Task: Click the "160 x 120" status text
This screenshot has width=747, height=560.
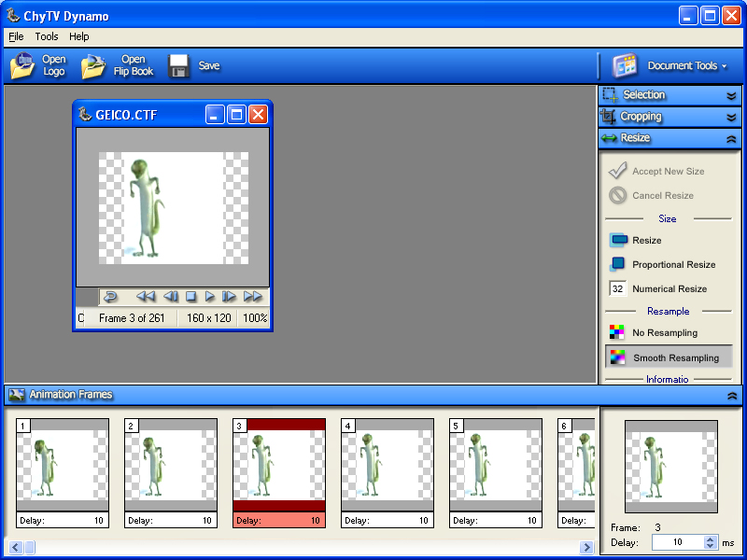Action: [208, 318]
